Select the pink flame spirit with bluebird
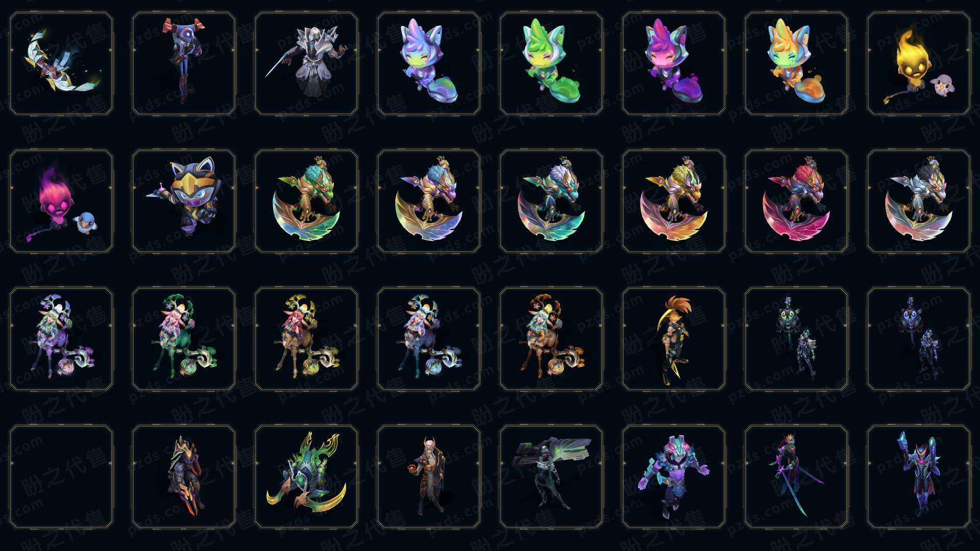Viewport: 980px width, 551px height. pyautogui.click(x=61, y=201)
